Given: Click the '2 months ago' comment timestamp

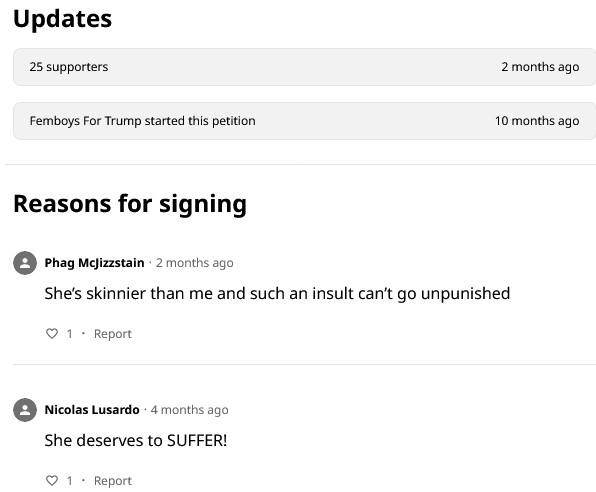Looking at the screenshot, I should tap(195, 263).
